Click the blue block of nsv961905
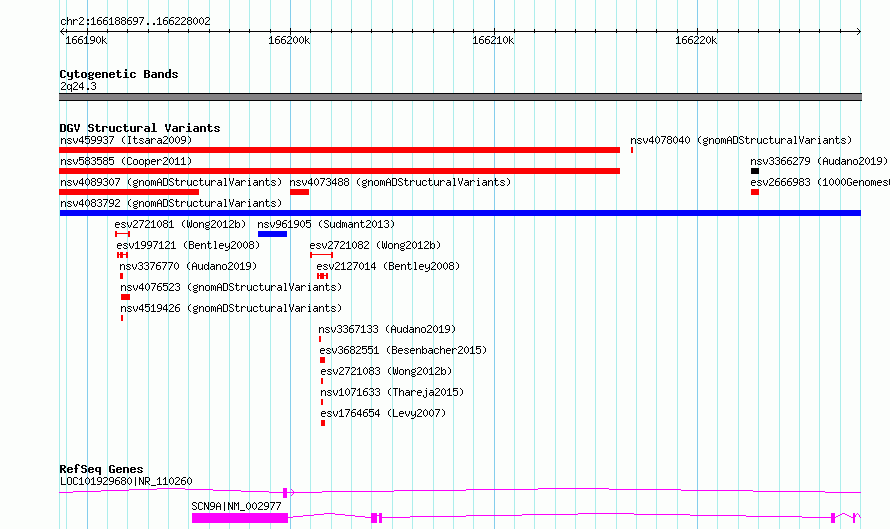This screenshot has width=890, height=529. (x=272, y=234)
